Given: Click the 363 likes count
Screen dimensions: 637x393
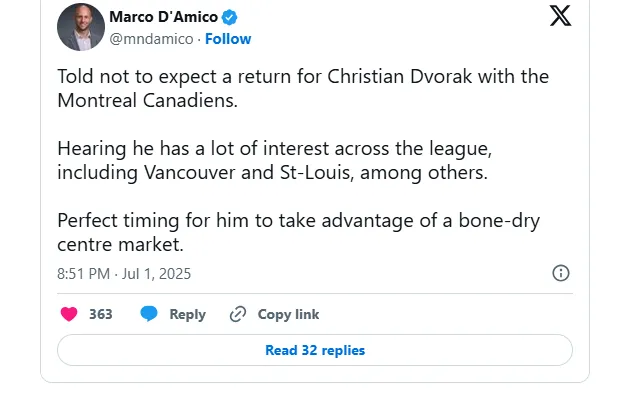Looking at the screenshot, I should [101, 314].
